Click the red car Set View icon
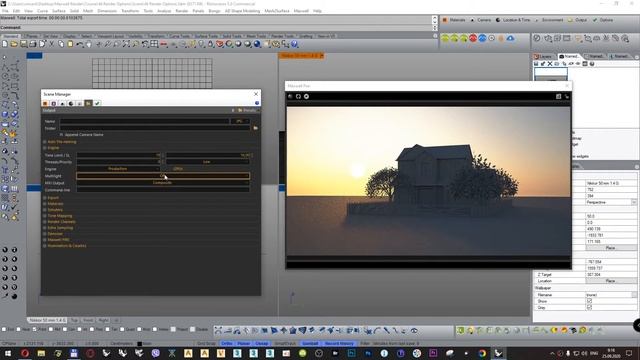 tap(164, 44)
